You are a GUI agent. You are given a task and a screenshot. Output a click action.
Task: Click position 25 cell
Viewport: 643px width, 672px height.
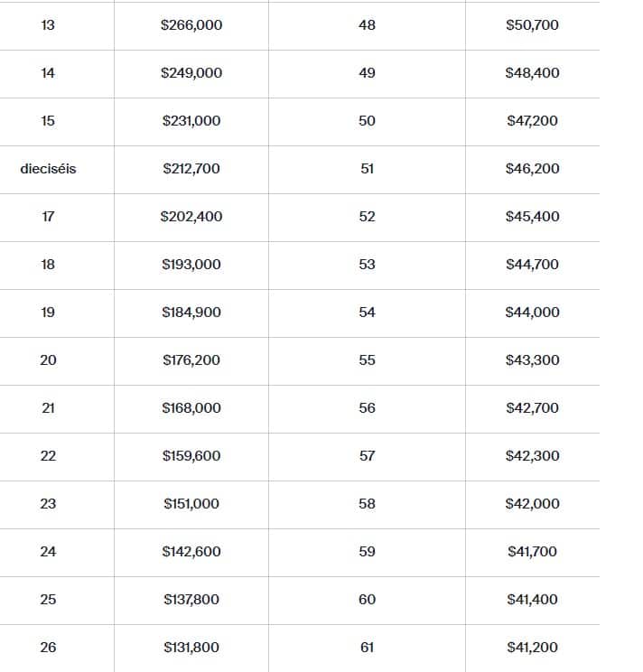48,600
